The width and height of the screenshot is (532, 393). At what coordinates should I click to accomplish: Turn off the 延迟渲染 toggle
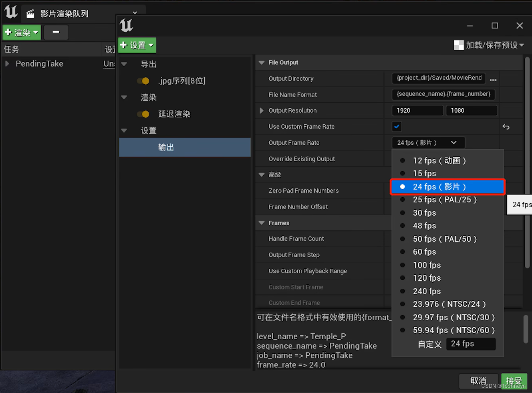point(143,114)
